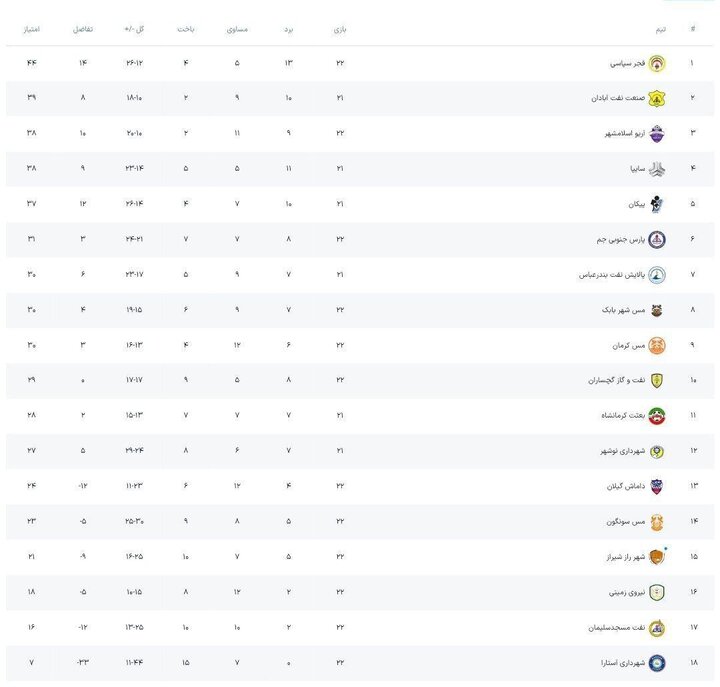Click the Sanat Naft Abadan yellow crest
Image resolution: width=720 pixels, height=687 pixels.
tap(656, 99)
